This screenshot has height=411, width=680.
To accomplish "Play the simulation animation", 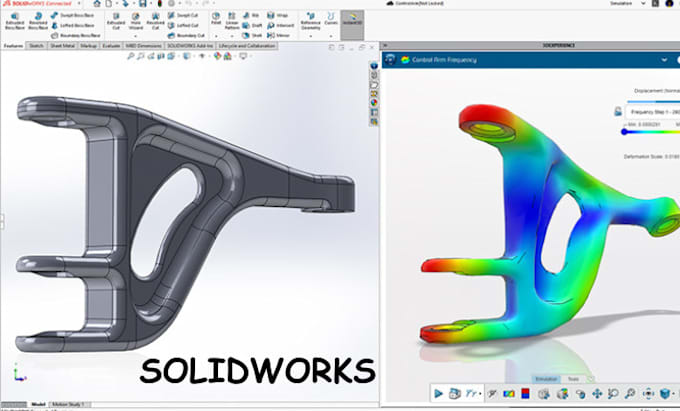I will pos(438,394).
